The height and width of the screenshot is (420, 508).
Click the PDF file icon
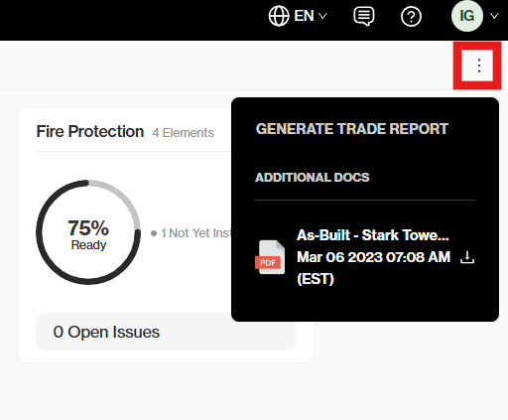coord(270,257)
